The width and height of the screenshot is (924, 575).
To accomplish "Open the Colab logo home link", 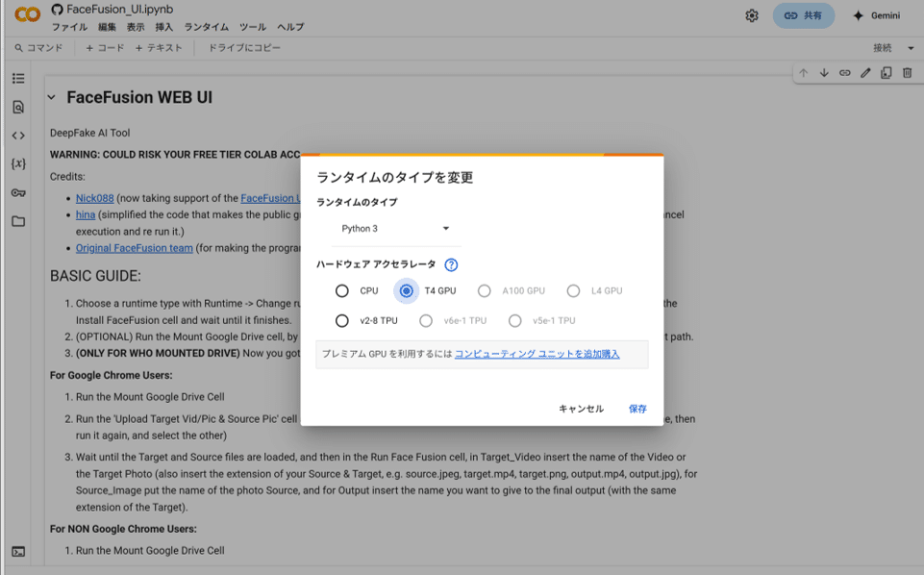I will click(x=27, y=14).
